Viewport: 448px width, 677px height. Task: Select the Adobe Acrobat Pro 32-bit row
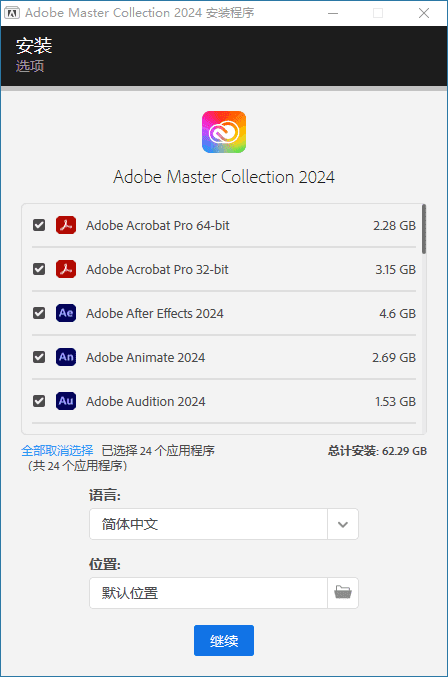point(224,269)
